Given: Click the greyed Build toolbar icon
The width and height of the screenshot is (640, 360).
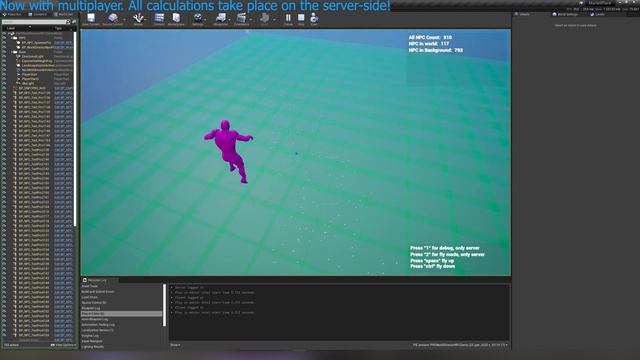Looking at the screenshot, I should coord(264,18).
